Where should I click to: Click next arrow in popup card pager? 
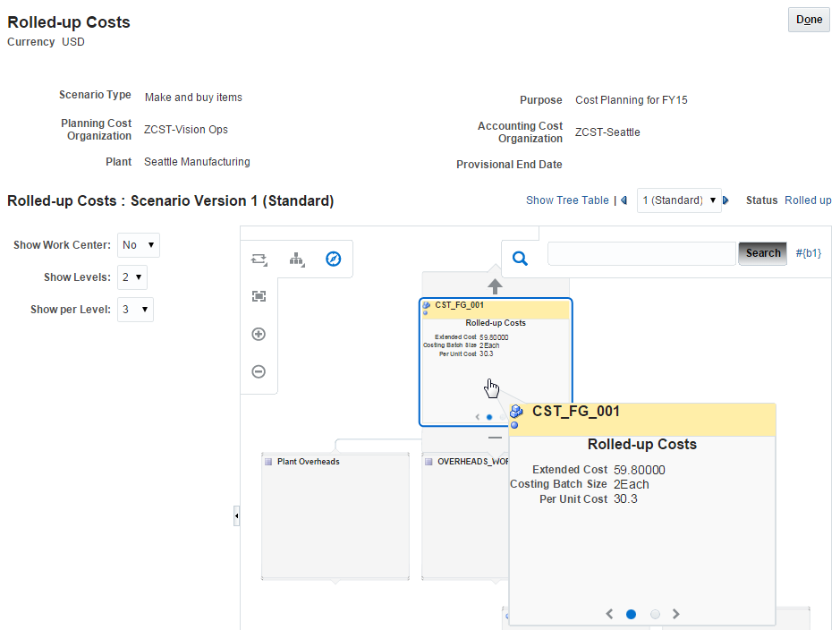coord(676,614)
